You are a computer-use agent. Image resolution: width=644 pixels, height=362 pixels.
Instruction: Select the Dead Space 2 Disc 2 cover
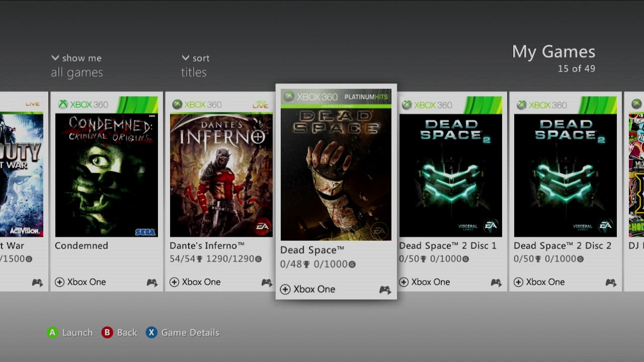click(566, 175)
